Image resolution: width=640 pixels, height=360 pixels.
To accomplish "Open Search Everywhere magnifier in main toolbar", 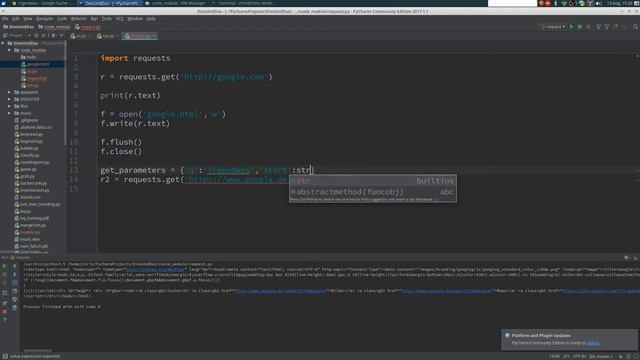I will [636, 27].
